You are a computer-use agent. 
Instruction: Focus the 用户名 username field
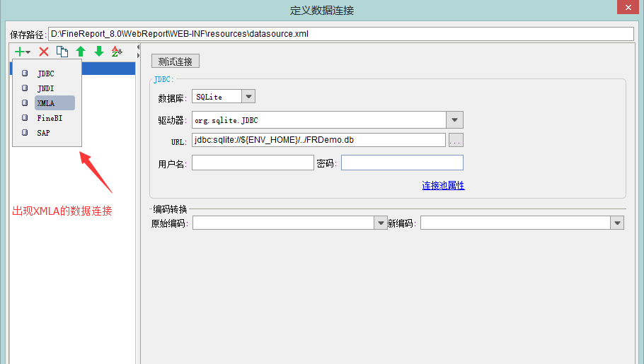click(253, 163)
